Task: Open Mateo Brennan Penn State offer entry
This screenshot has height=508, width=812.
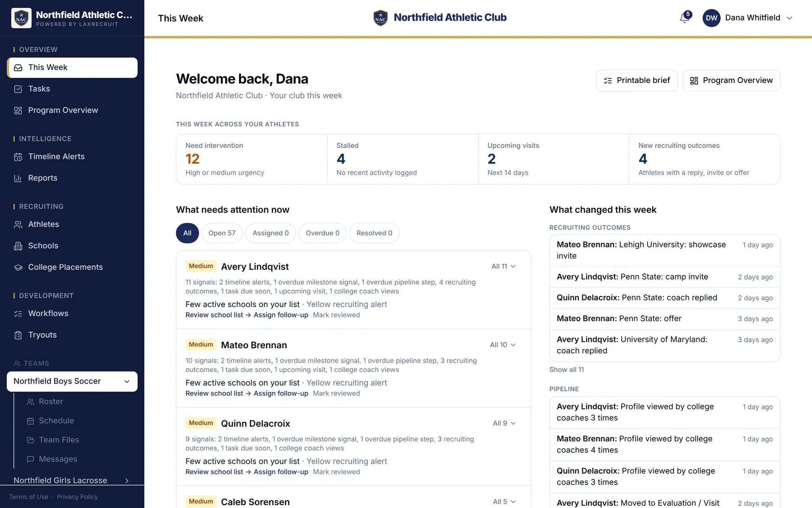Action: click(x=664, y=319)
